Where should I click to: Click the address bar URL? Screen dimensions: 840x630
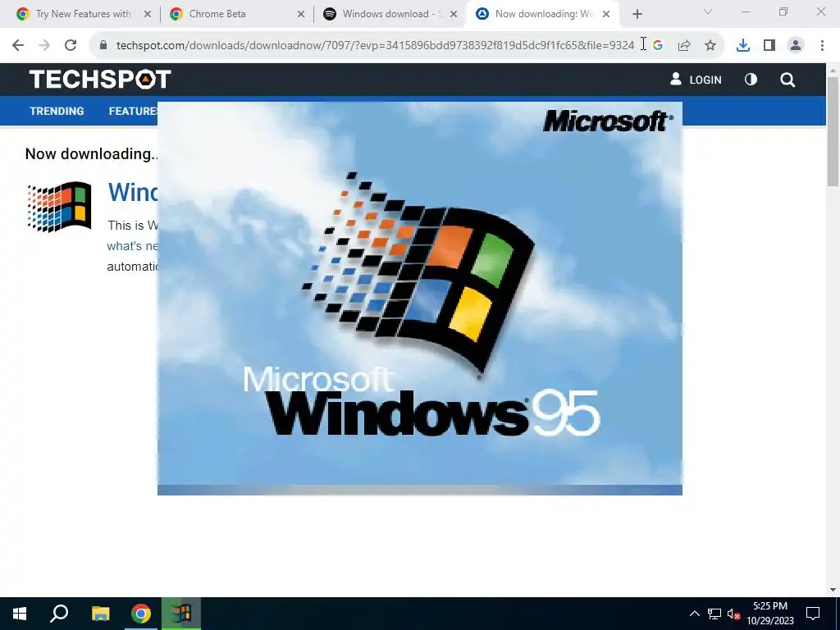tap(375, 46)
